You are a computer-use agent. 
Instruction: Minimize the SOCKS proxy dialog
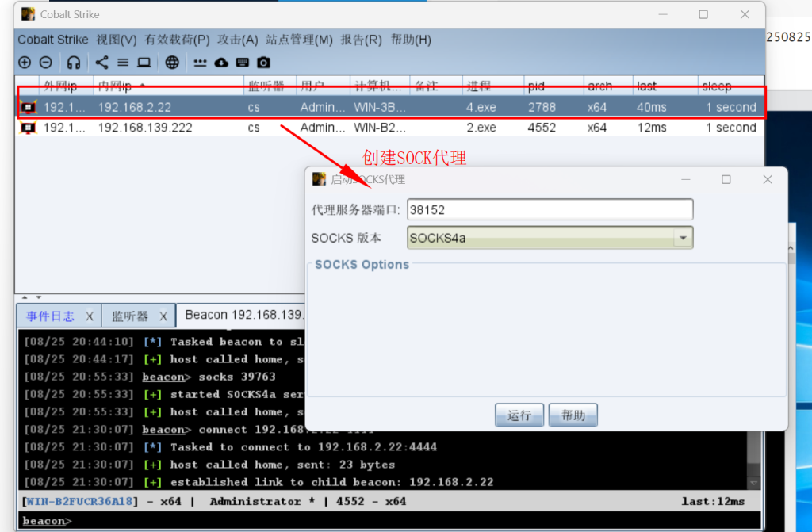(686, 179)
